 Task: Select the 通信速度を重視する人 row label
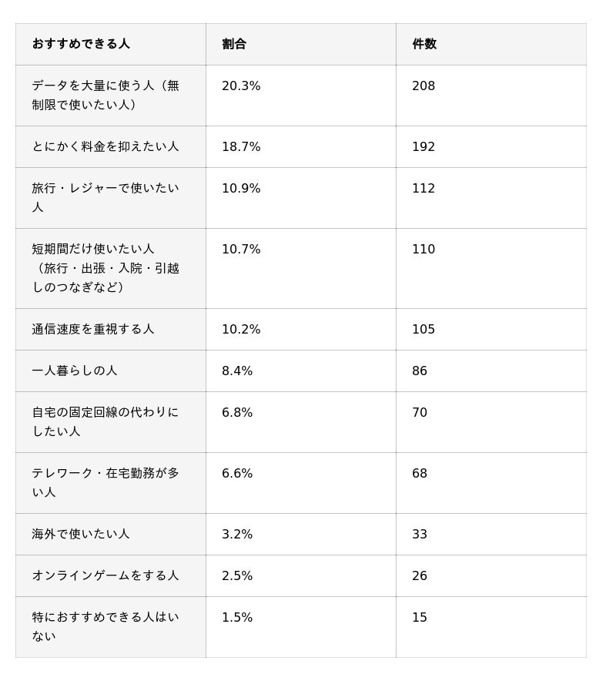point(93,329)
